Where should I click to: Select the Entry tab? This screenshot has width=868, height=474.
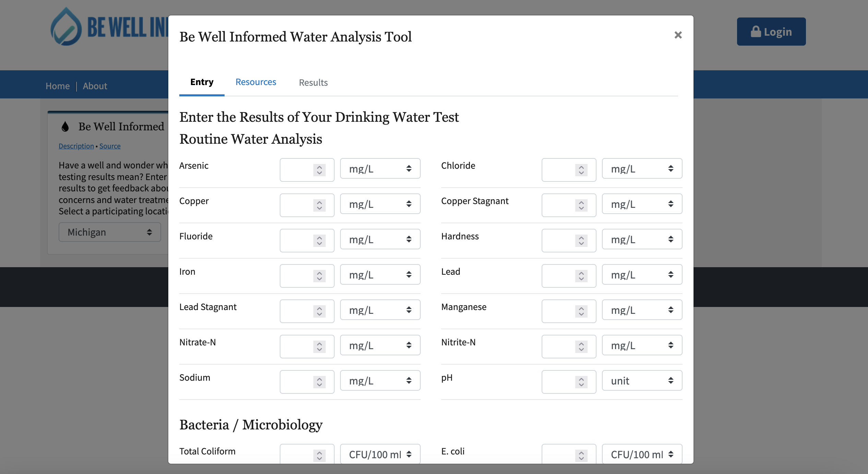(202, 82)
